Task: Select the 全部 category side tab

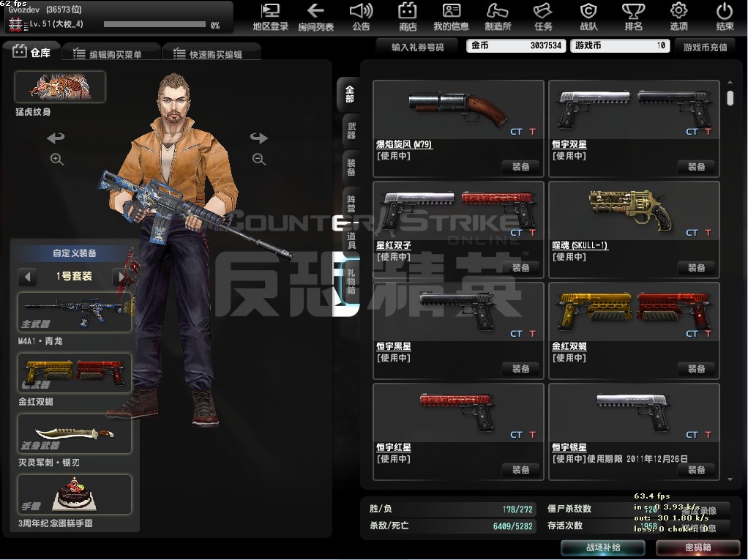Action: 350,94
